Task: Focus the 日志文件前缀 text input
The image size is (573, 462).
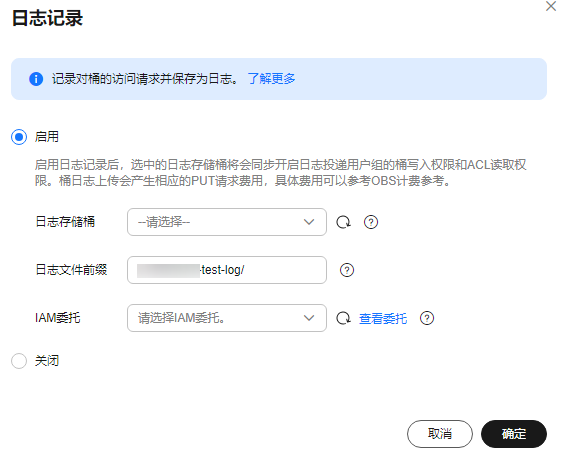Action: click(x=227, y=270)
